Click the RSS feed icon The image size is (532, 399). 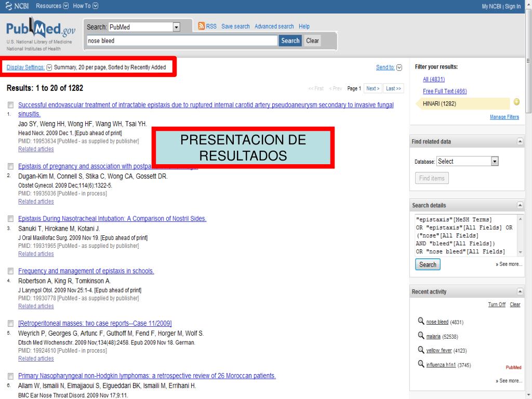pyautogui.click(x=202, y=26)
